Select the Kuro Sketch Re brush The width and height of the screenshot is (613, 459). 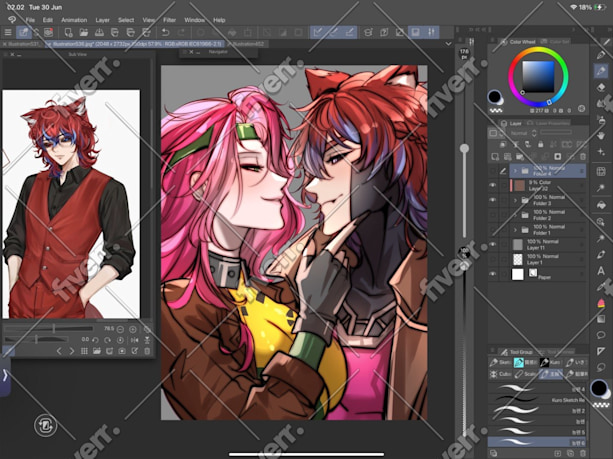pyautogui.click(x=538, y=400)
